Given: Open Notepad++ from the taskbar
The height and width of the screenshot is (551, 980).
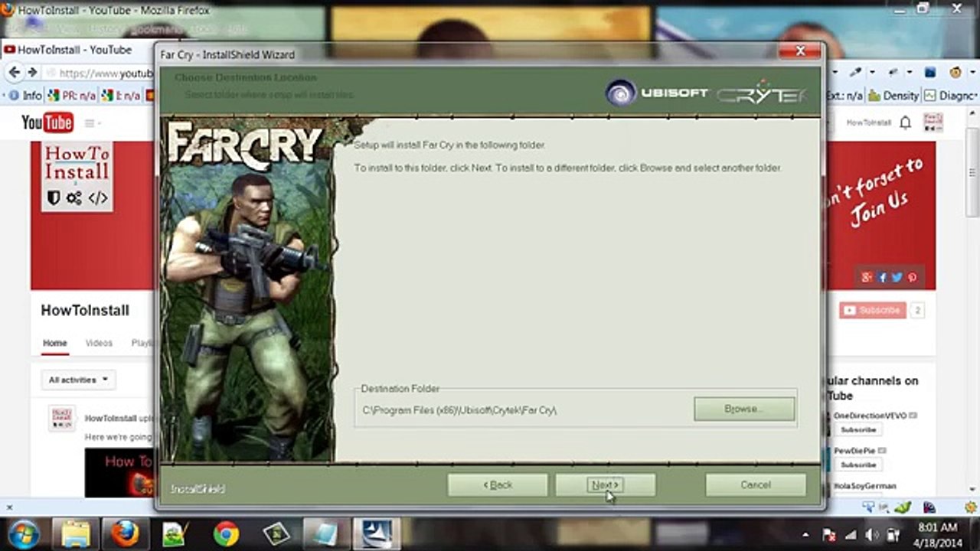Looking at the screenshot, I should click(x=175, y=533).
